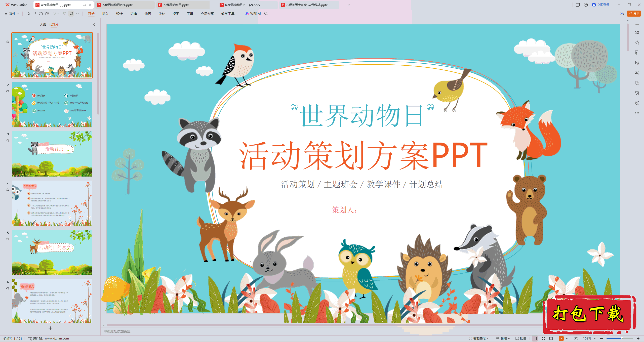
Task: Open Print Preview icon
Action: point(47,14)
